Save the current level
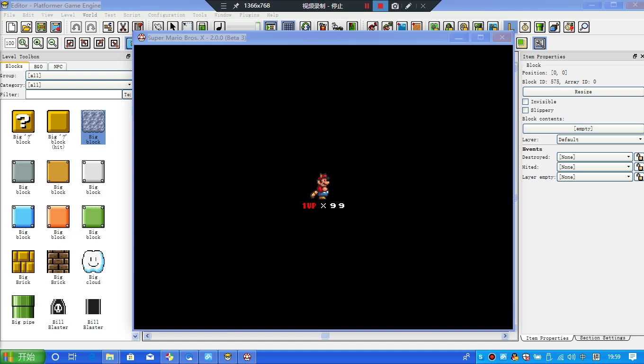The height and width of the screenshot is (364, 644). pos(41,27)
